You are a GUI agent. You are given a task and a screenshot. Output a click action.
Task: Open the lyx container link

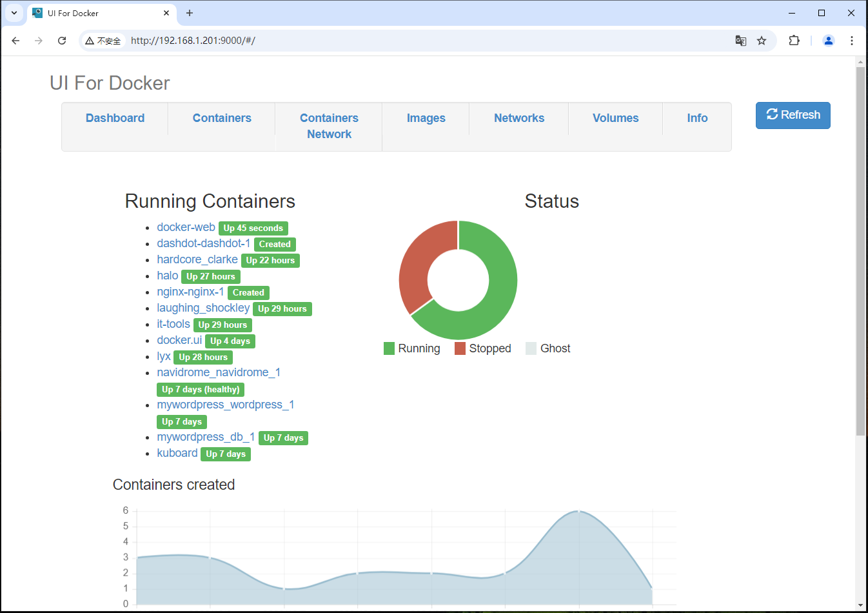[x=164, y=356]
